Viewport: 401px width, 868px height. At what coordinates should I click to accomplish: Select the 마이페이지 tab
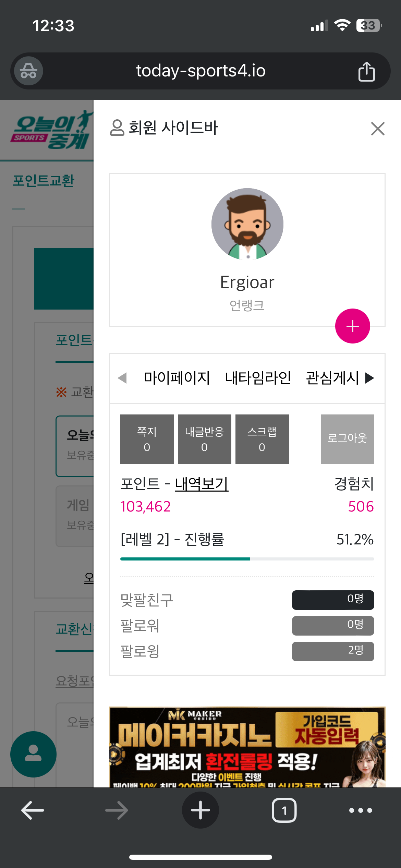(177, 378)
